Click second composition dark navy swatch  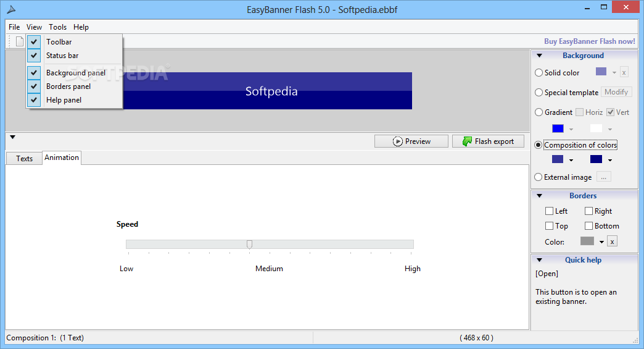click(596, 159)
